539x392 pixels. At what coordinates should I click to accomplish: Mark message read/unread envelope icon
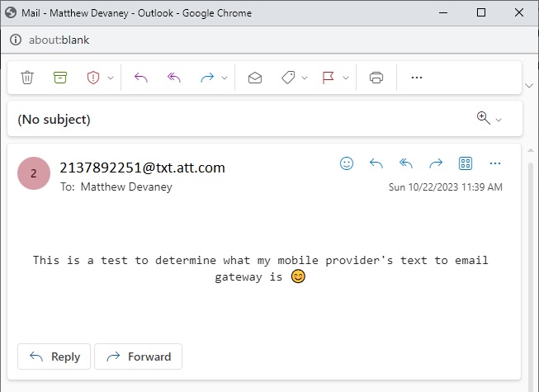tap(255, 78)
